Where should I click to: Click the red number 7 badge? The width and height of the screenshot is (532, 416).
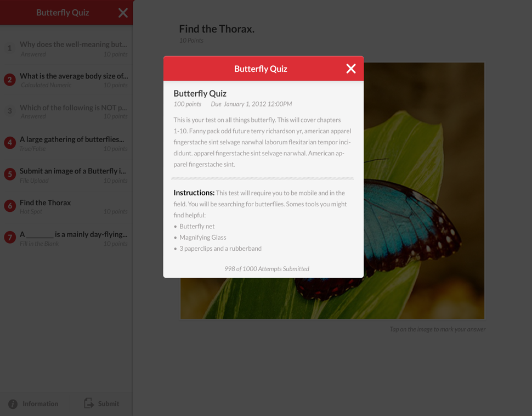[9, 237]
